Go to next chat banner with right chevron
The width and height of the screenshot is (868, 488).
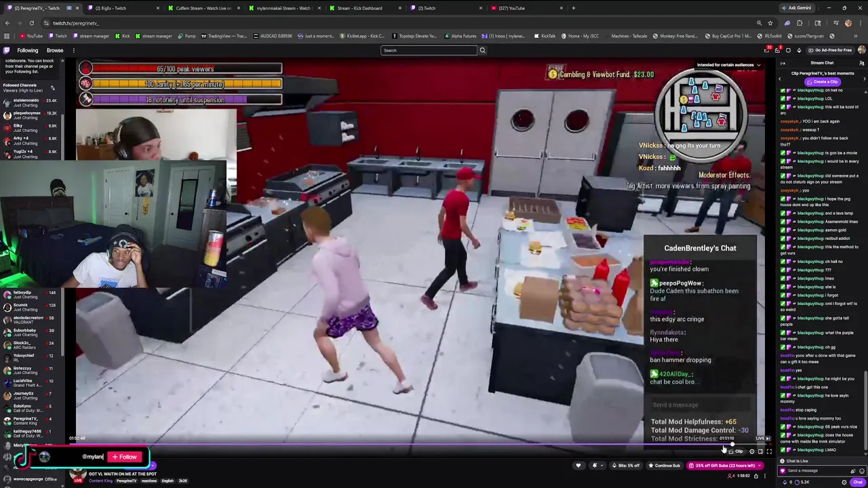click(x=864, y=78)
